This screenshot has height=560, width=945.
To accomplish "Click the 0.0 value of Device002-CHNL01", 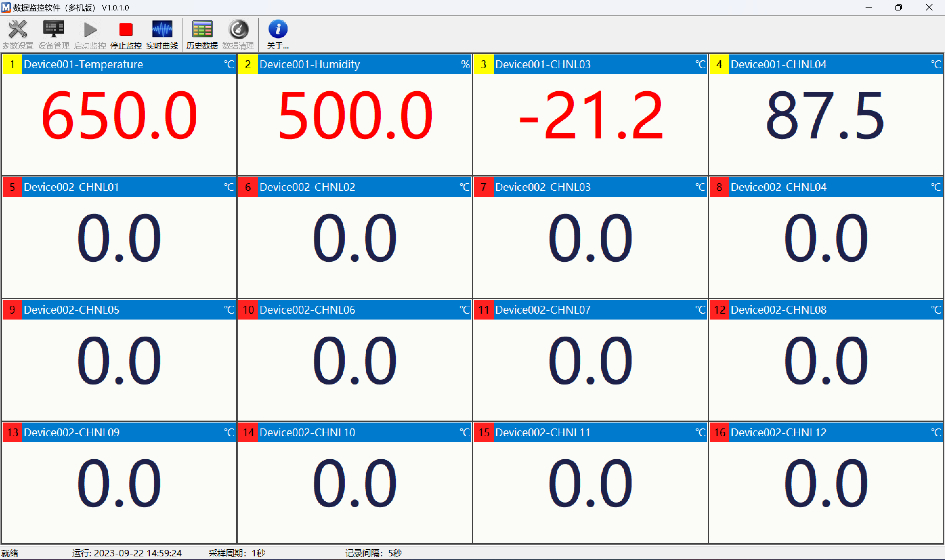I will (119, 238).
